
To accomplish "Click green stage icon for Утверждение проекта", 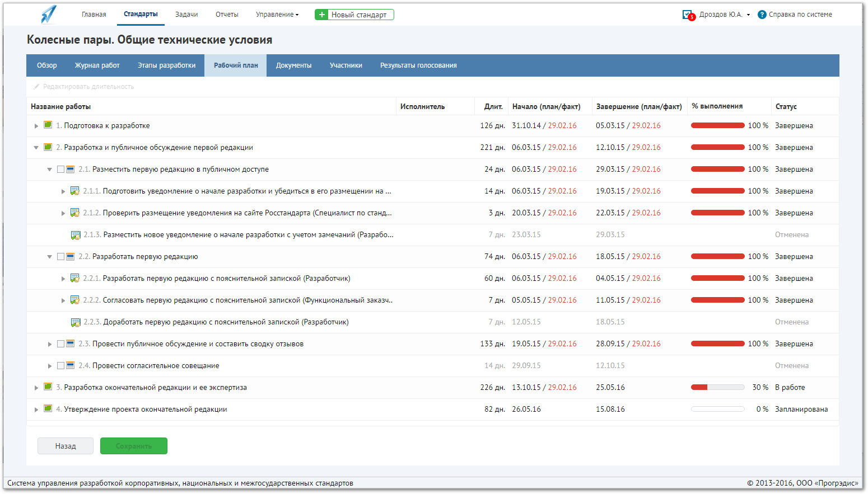I will tap(48, 408).
